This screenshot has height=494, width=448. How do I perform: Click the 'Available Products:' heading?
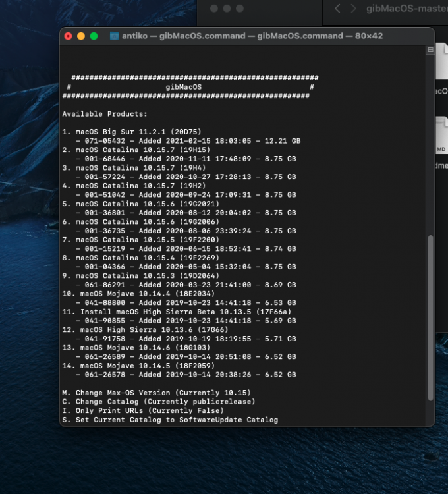[x=105, y=114]
